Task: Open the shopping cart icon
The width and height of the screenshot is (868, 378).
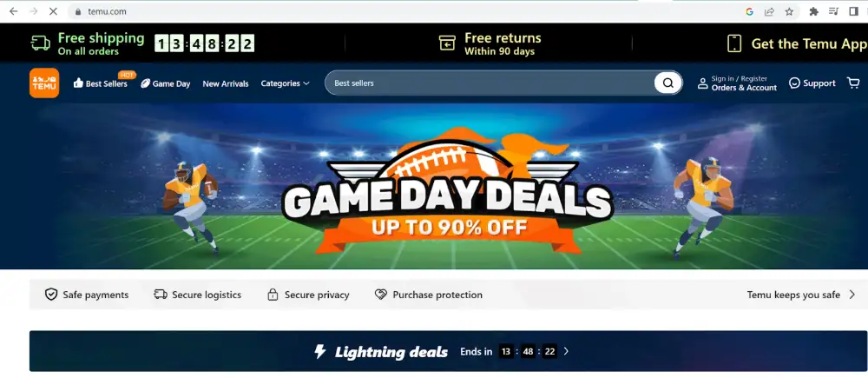Action: coord(853,83)
